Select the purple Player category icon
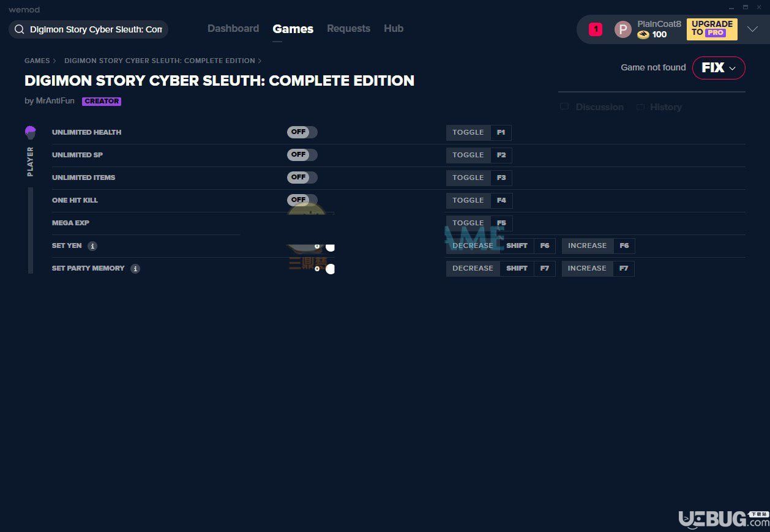 30,132
